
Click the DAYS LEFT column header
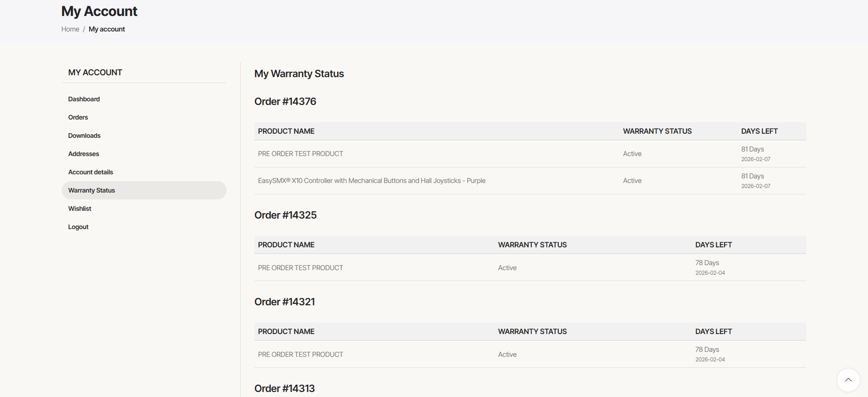click(759, 131)
